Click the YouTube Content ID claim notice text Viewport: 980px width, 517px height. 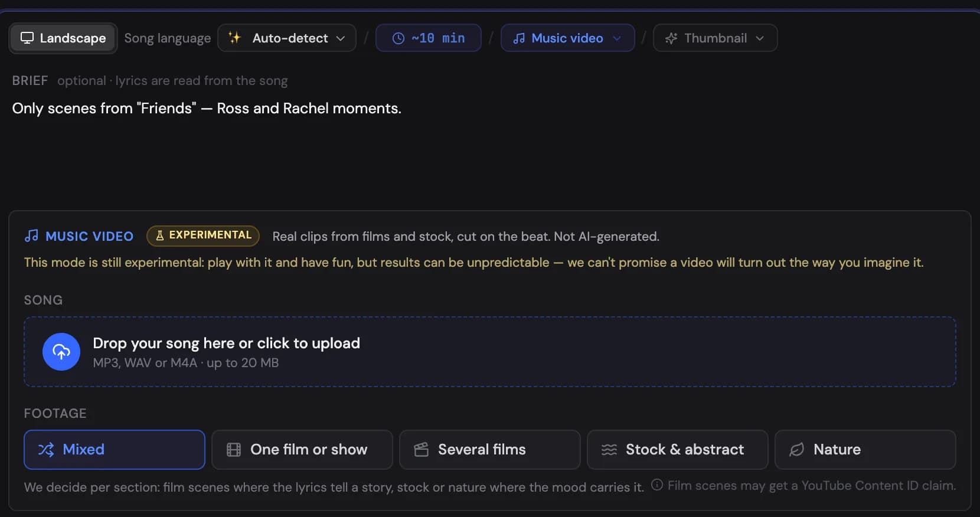812,486
